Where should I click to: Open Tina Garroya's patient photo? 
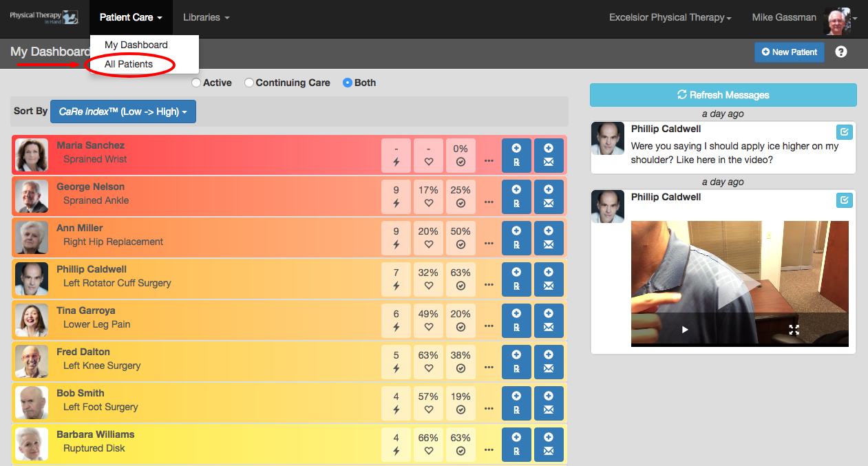(x=32, y=320)
